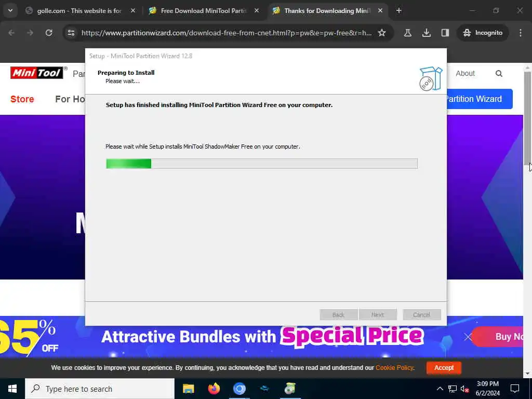The height and width of the screenshot is (399, 532).
Task: Click the installer progress bar
Action: 262,164
